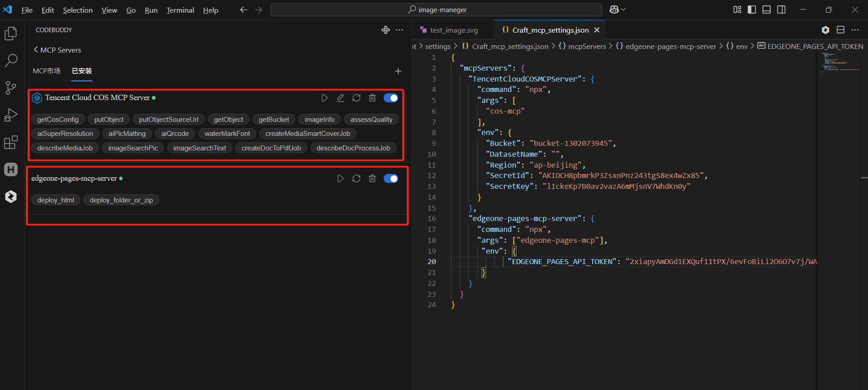Open the CodeBuddy panel icon in activity bar

coord(11,197)
